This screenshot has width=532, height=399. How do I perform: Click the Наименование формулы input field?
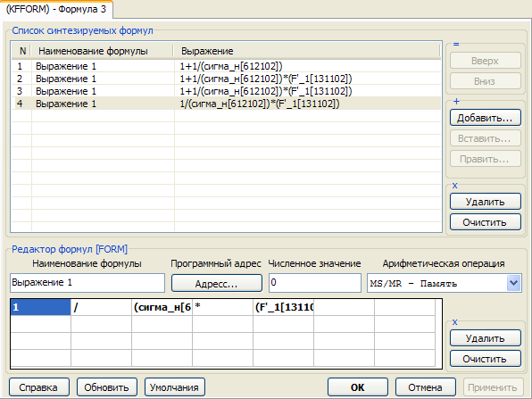(87, 283)
